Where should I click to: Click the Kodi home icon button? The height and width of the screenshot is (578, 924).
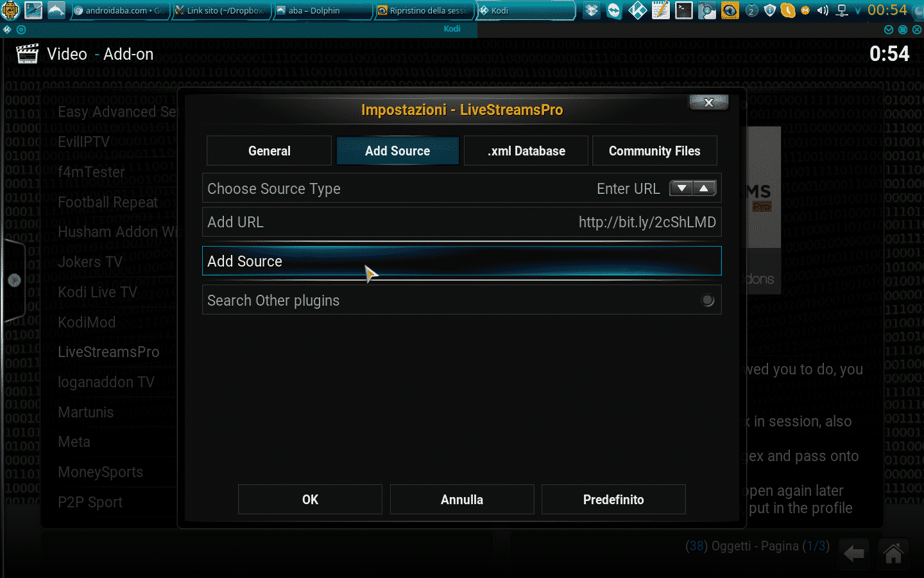(x=893, y=553)
